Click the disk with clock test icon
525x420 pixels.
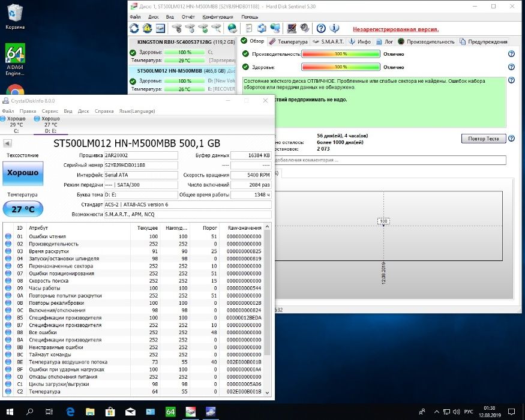(x=190, y=28)
